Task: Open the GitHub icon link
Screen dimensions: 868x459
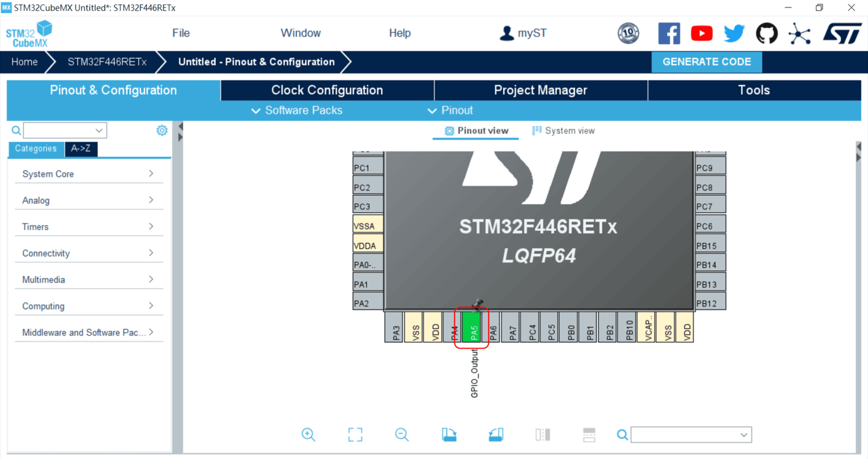Action: 767,34
